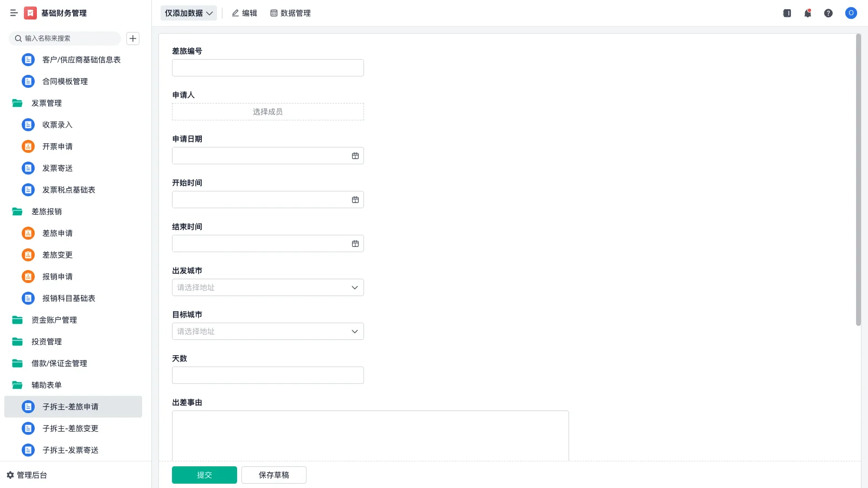The width and height of the screenshot is (868, 488).
Task: Click the user avatar icon
Action: click(x=851, y=13)
